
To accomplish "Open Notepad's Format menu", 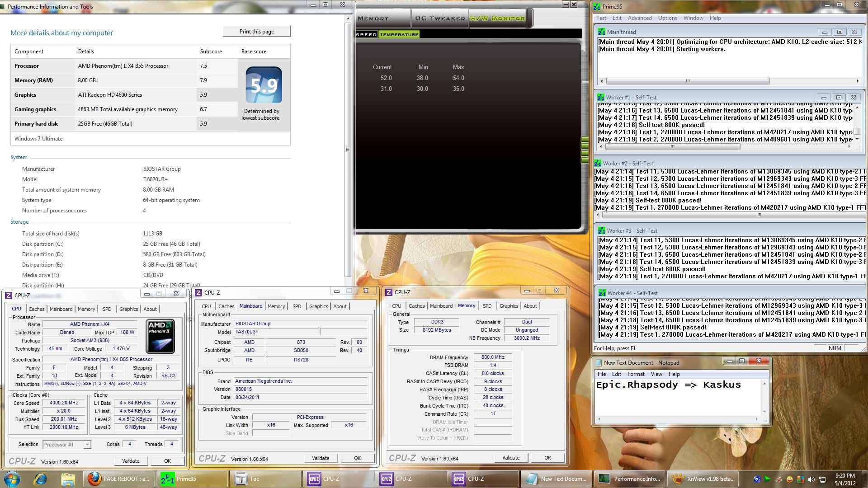I will tap(636, 374).
